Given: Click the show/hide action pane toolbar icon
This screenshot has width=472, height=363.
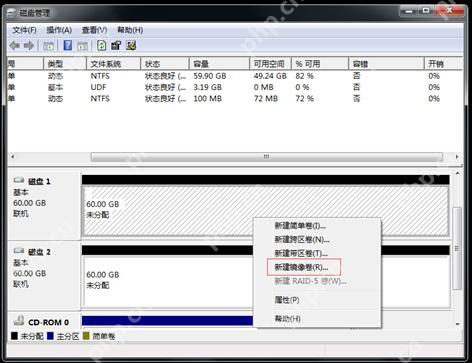Looking at the screenshot, I should tap(82, 46).
